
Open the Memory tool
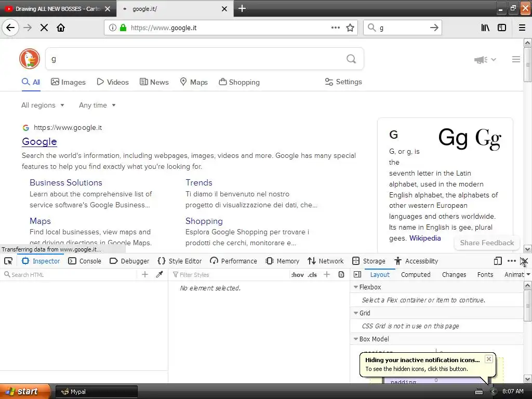pos(282,261)
